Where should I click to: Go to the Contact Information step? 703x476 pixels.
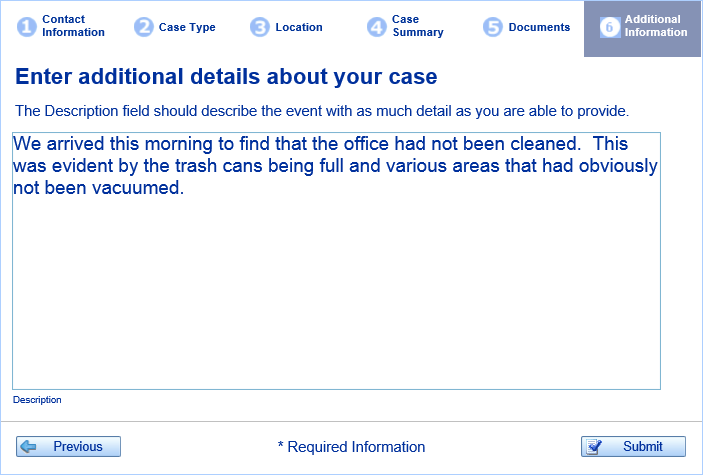[x=73, y=26]
